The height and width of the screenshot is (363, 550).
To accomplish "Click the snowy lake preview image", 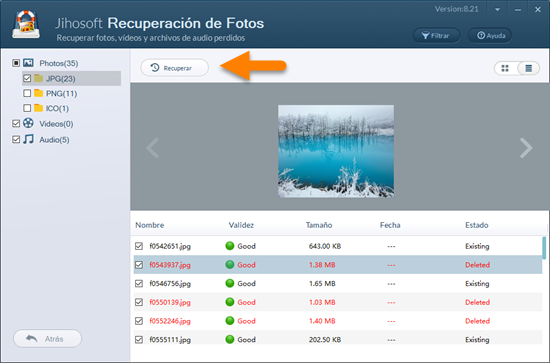I will click(336, 151).
